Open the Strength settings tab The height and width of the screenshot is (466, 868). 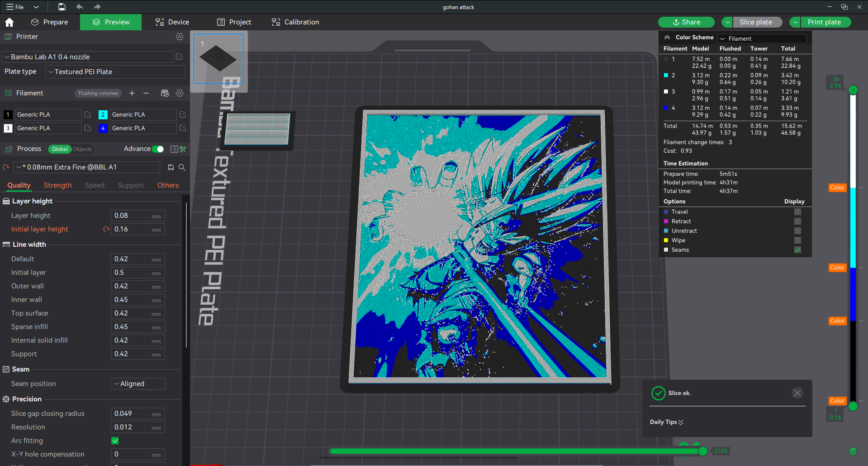click(x=57, y=185)
